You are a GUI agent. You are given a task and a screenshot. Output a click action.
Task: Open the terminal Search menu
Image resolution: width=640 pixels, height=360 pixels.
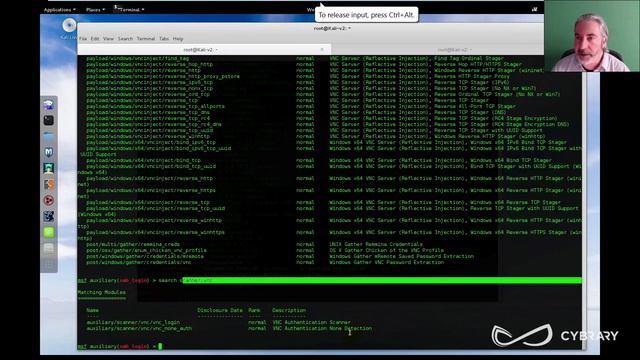click(x=125, y=38)
